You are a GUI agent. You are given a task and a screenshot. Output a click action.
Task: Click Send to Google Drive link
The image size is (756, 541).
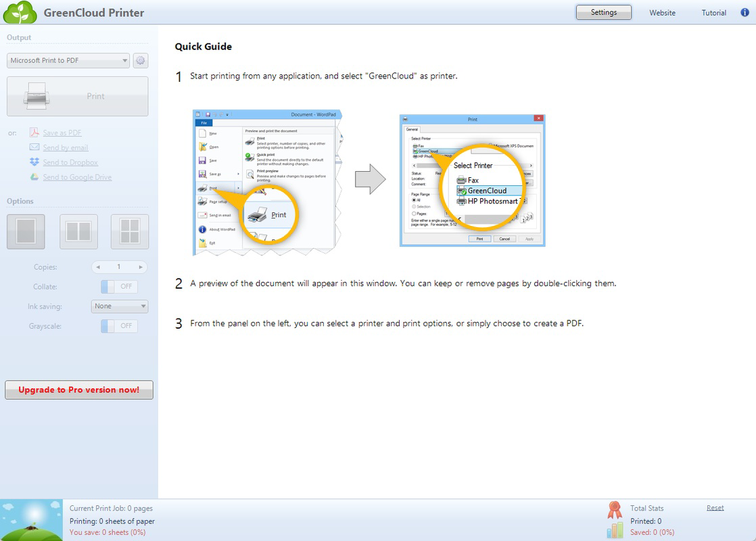point(77,177)
